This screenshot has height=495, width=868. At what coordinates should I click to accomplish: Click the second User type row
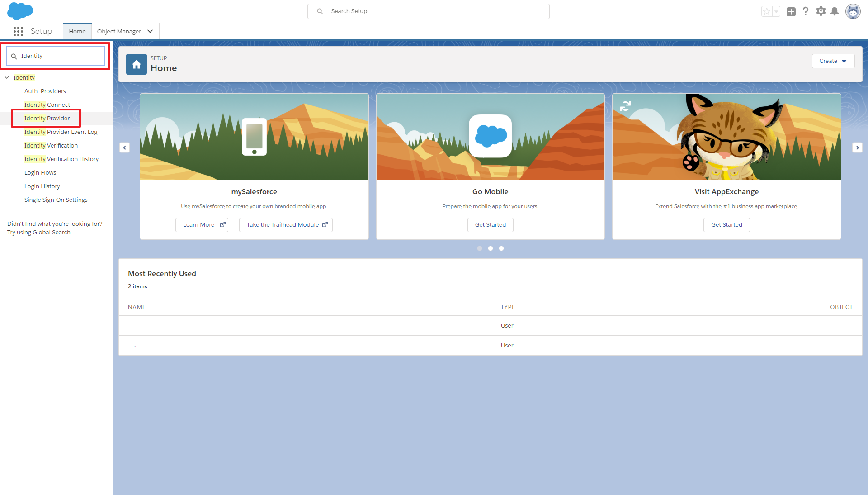491,346
